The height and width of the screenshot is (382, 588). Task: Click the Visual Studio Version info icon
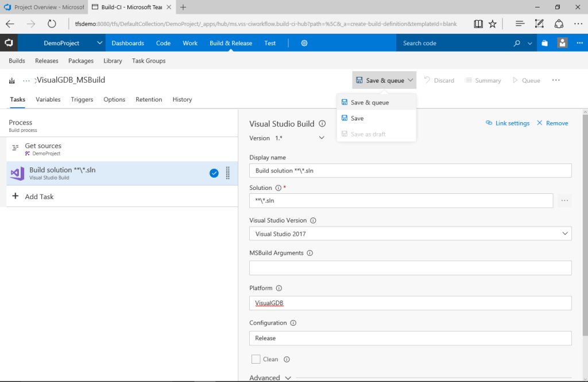(x=313, y=220)
